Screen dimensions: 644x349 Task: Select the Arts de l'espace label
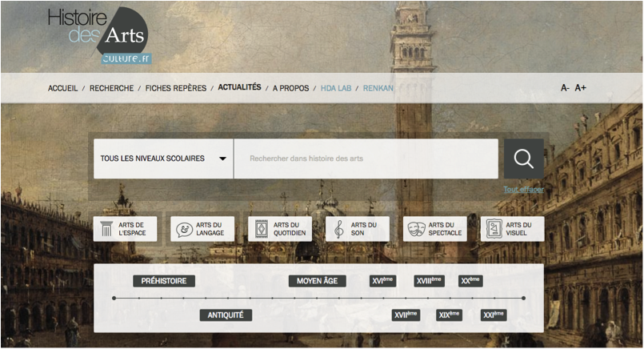click(132, 229)
